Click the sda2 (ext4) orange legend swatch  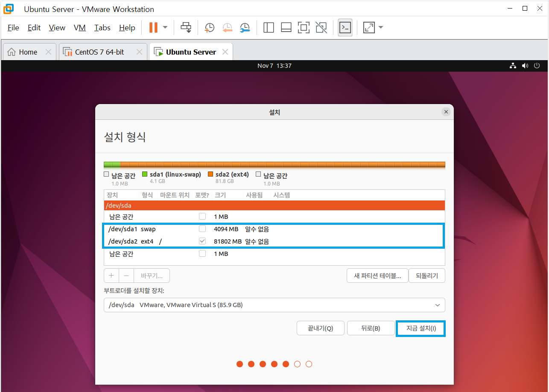tap(210, 174)
